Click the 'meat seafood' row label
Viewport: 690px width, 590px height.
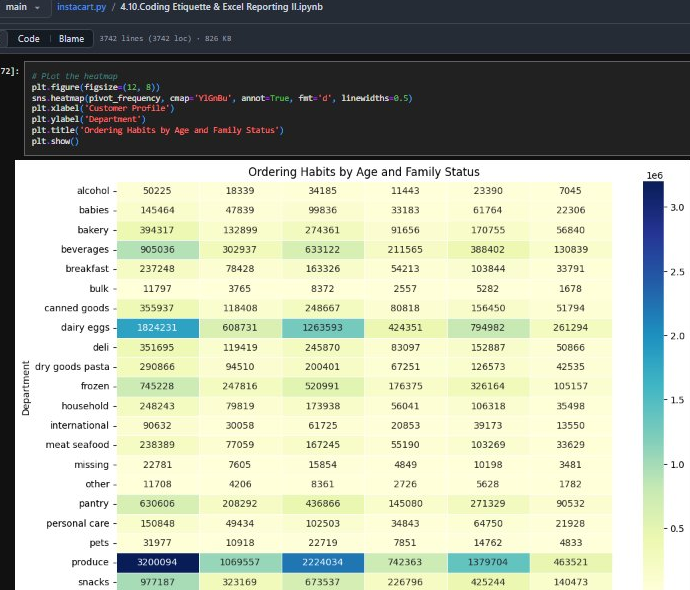77,445
